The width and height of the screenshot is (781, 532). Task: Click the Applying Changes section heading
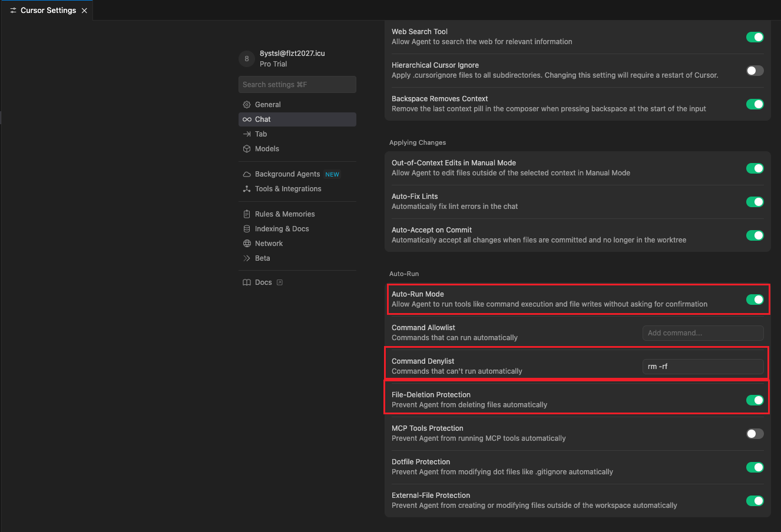[418, 143]
